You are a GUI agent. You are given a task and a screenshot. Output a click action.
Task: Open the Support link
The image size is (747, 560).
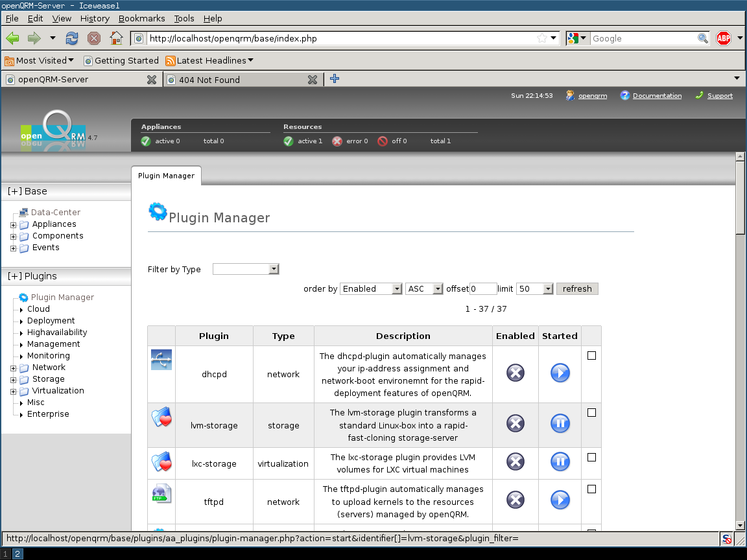720,96
